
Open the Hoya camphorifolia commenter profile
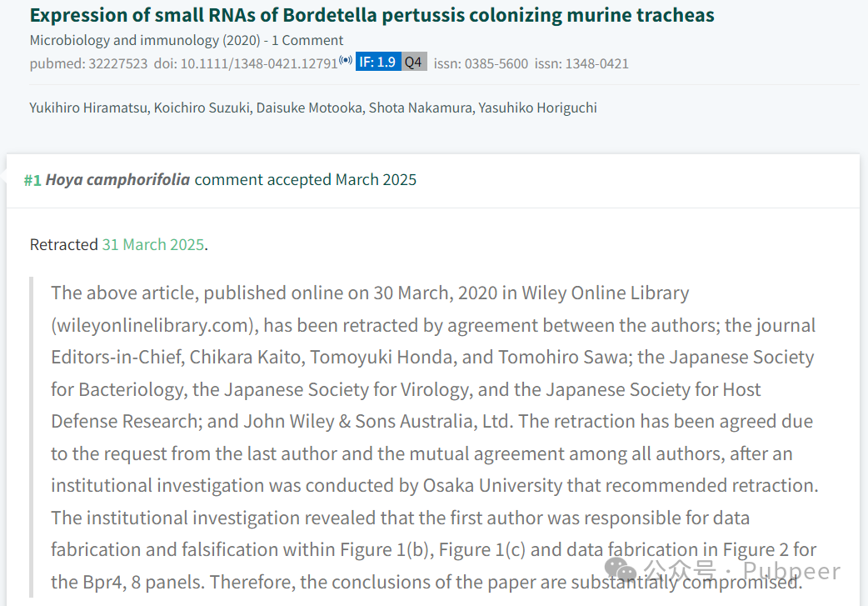click(117, 179)
